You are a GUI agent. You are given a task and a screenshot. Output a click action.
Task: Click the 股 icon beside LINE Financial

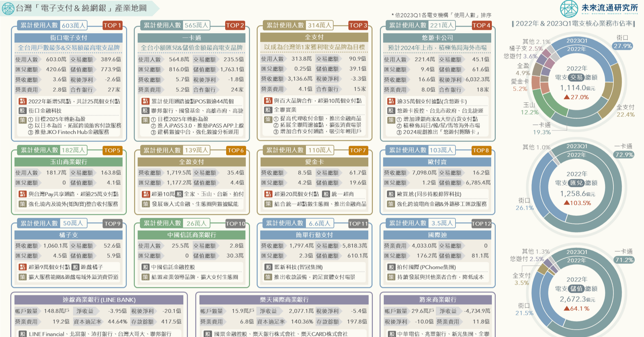(x=22, y=334)
